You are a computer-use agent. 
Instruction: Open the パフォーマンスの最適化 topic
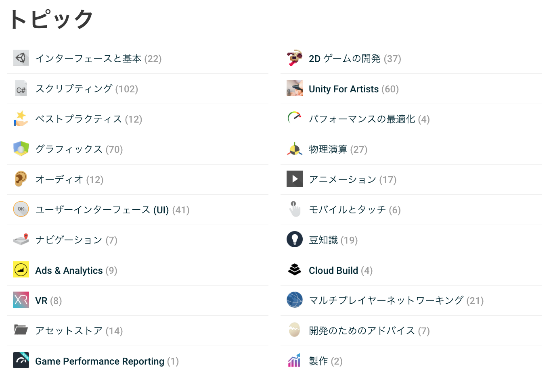369,119
